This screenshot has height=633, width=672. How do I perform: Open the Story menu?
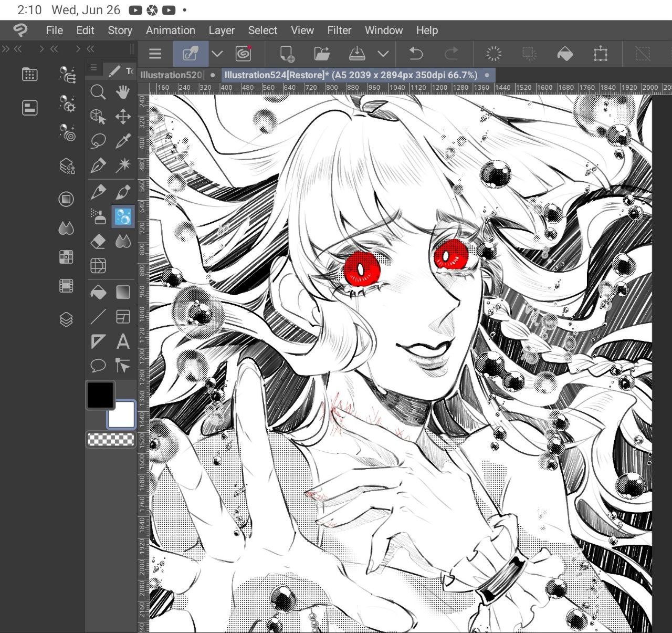point(120,30)
